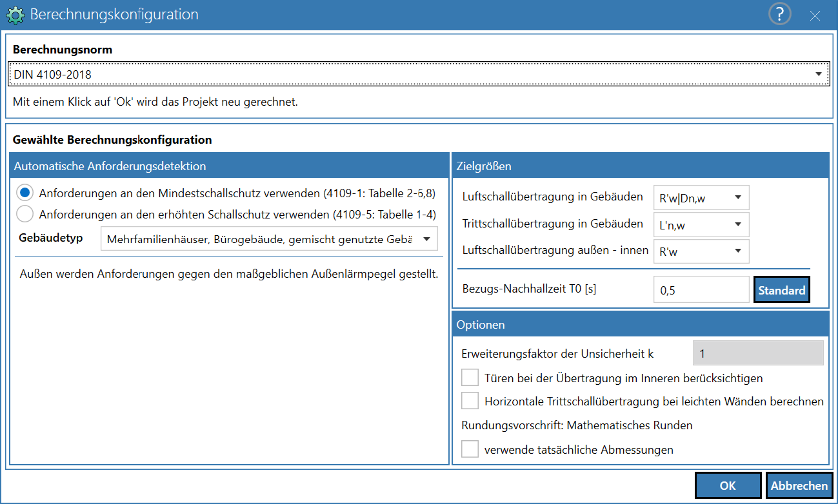Click the 'Mit einem Klick auf Ok' note

click(x=155, y=102)
